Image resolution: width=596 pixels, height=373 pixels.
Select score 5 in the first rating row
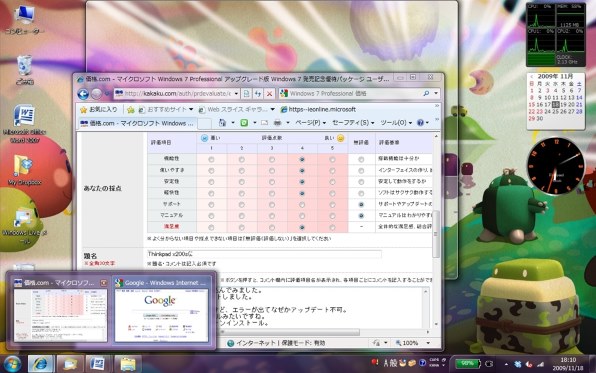click(x=332, y=160)
